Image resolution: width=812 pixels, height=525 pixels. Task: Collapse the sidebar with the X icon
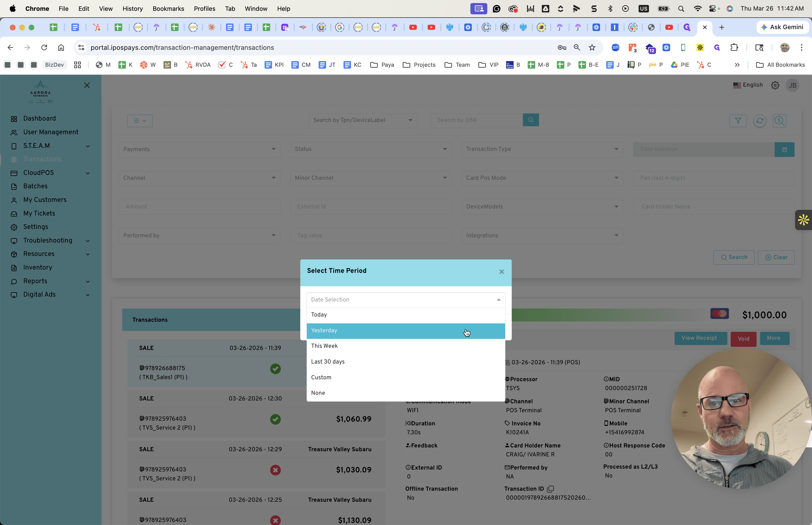(x=87, y=85)
